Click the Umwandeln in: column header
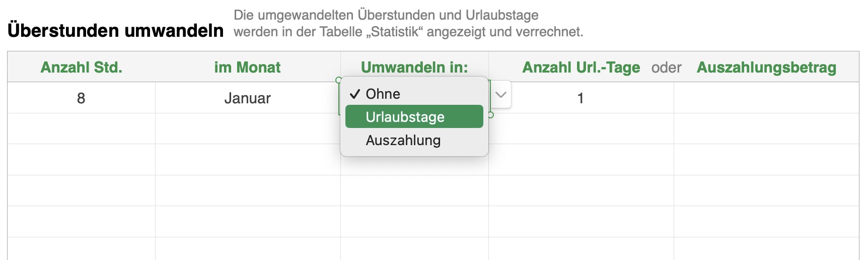This screenshot has width=868, height=260. 414,68
